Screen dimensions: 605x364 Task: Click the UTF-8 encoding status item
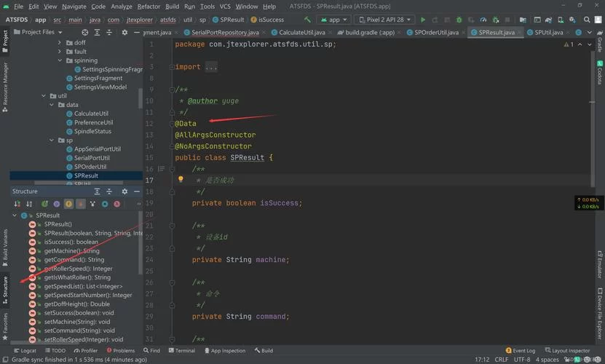(x=522, y=360)
